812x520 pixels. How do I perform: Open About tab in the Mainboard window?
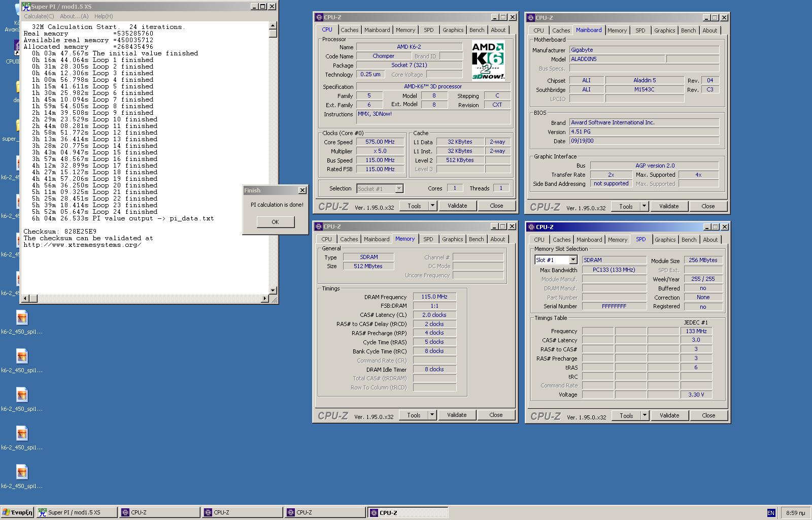(x=709, y=30)
